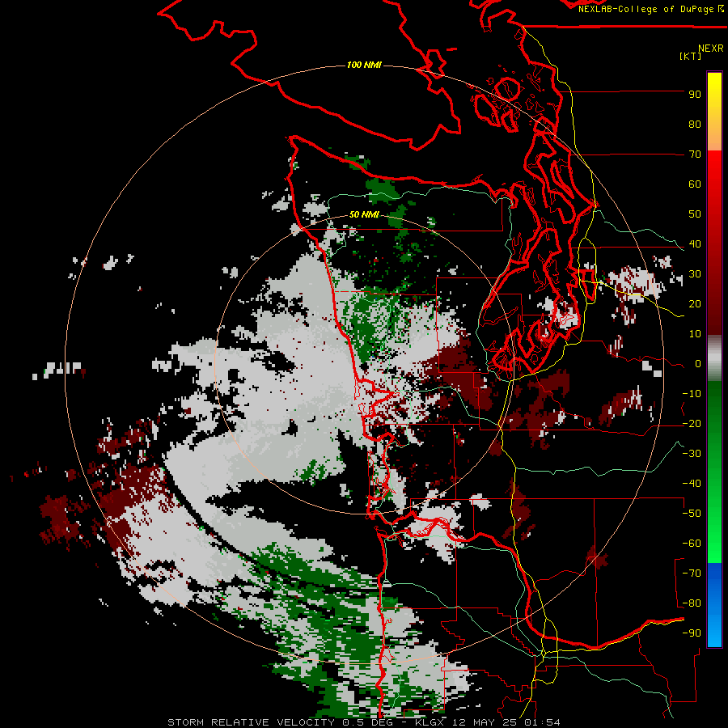This screenshot has height=728, width=728.
Task: Click the 70 value on velocity scale
Action: click(x=695, y=154)
